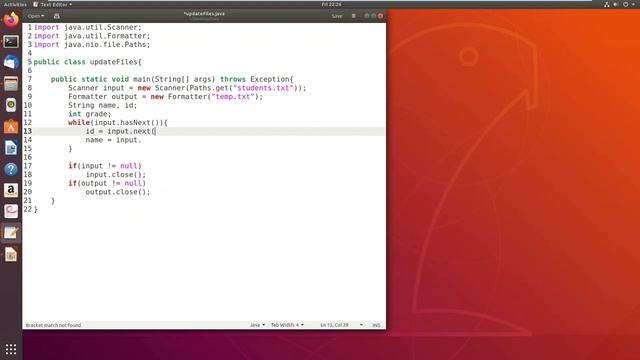Click the new document icon beside Open
Viewport: 640px width, 360px height.
[57, 16]
